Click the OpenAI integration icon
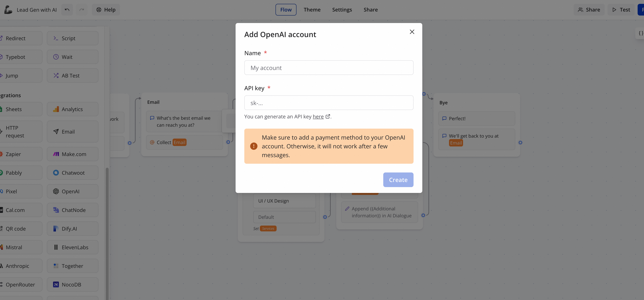The height and width of the screenshot is (300, 644). click(x=56, y=191)
